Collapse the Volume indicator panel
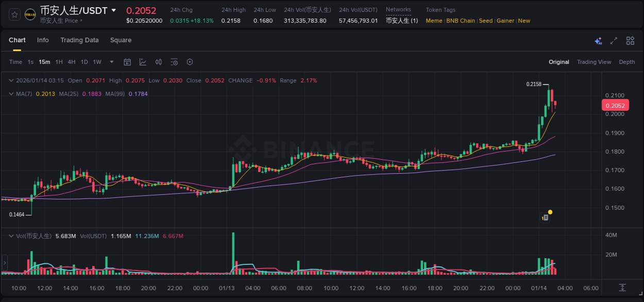 (10, 235)
